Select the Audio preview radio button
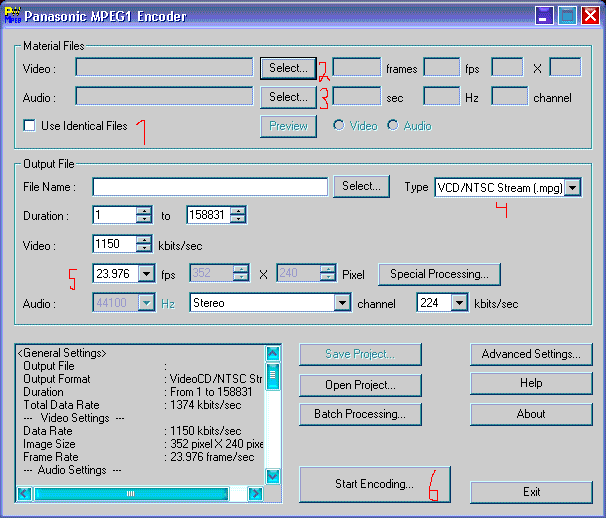This screenshot has width=606, height=518. click(x=393, y=125)
